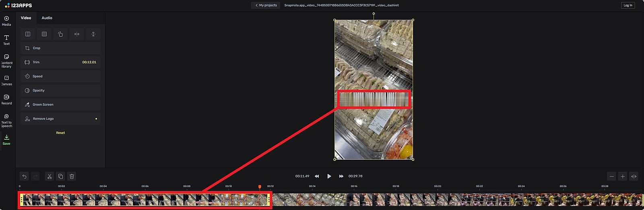The image size is (644, 210).
Task: Click the bottom-right corner handle of preview
Action: tap(413, 159)
